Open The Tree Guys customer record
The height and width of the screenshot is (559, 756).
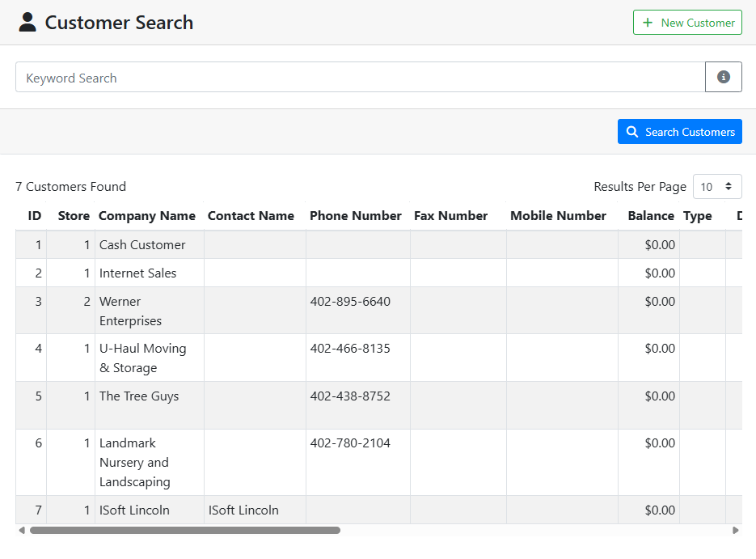tap(138, 396)
